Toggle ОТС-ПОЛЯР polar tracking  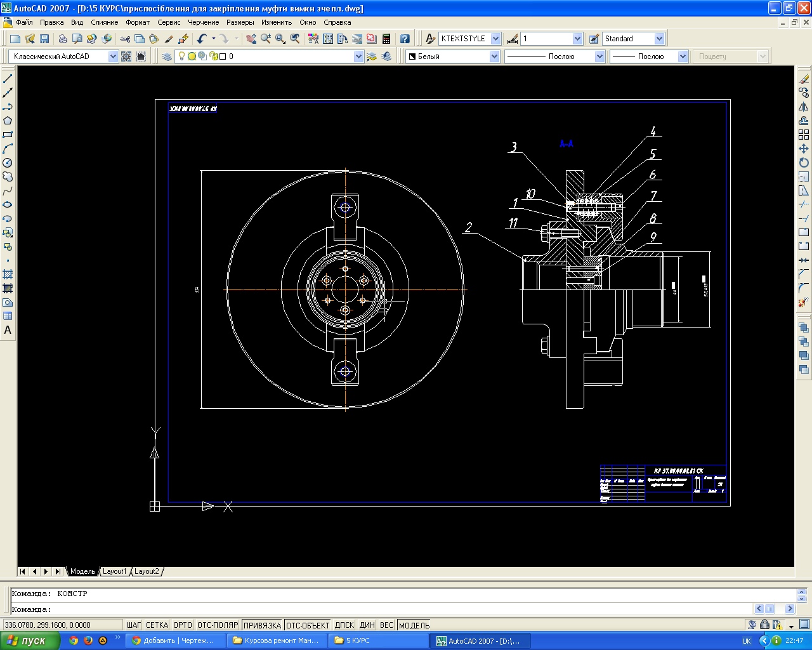[218, 625]
